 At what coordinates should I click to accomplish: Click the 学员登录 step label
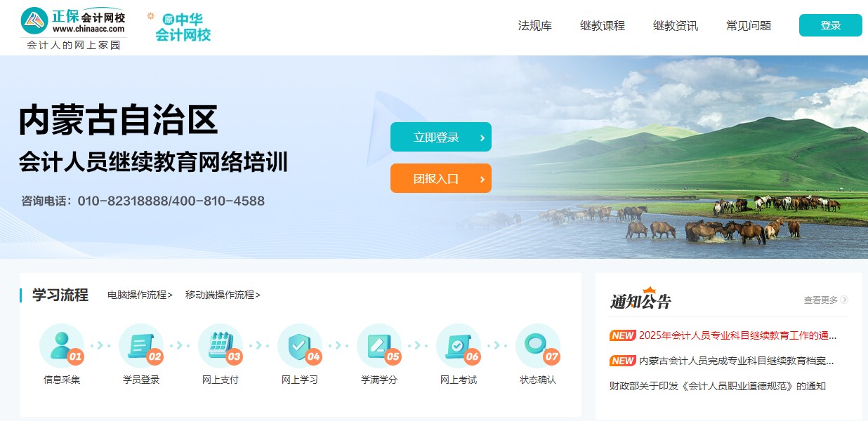[x=141, y=380]
